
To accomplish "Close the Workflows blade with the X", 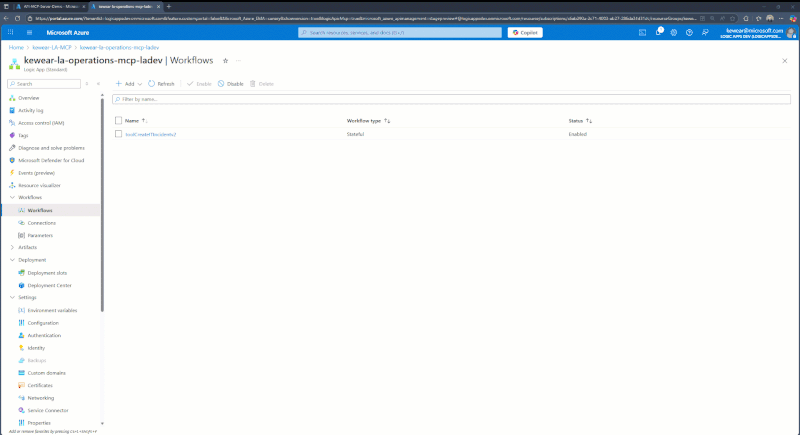I will coord(785,61).
